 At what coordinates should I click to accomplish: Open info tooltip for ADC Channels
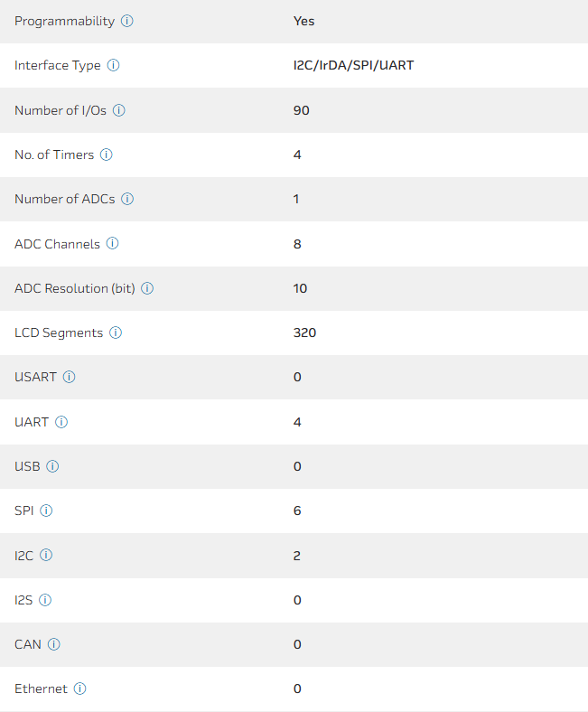click(113, 244)
